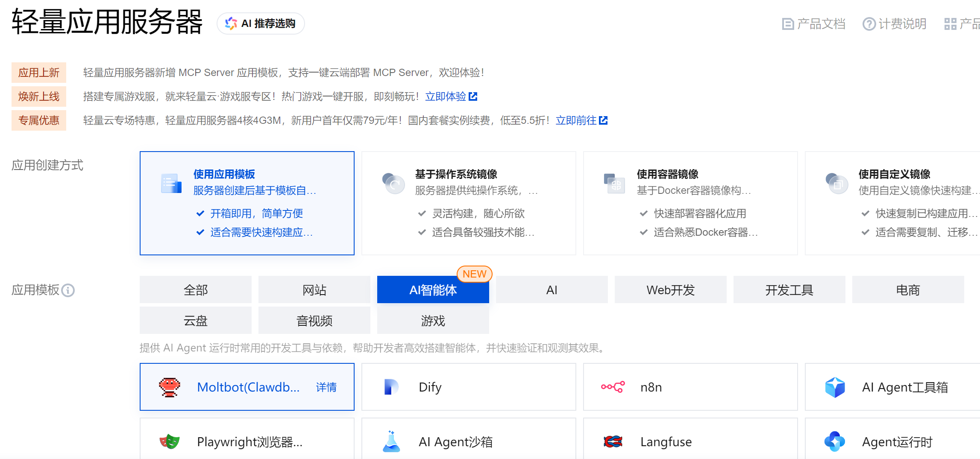Switch to the 网站 template tab
Image resolution: width=980 pixels, height=459 pixels.
pyautogui.click(x=314, y=290)
